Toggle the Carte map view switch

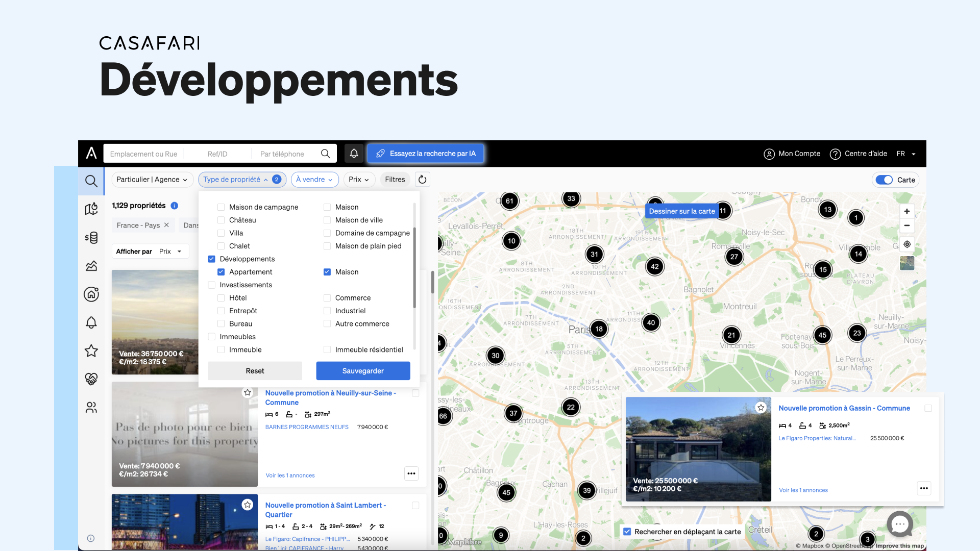(x=885, y=180)
